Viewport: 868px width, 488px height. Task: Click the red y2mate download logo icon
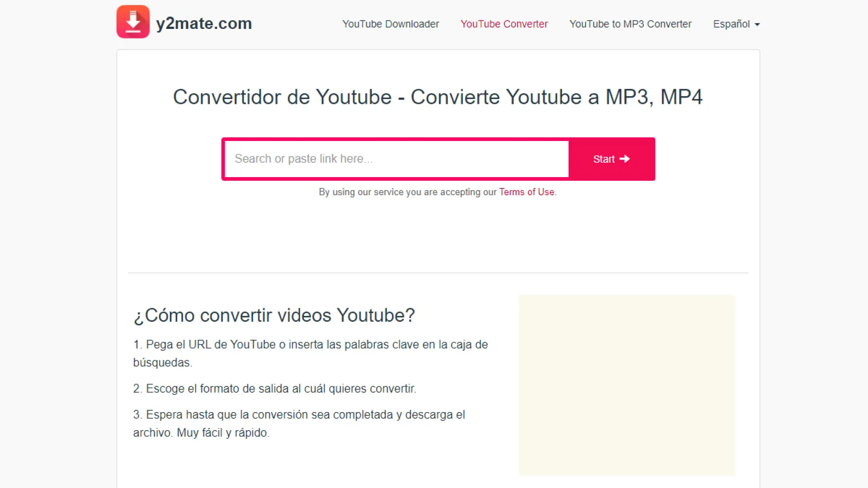pos(133,22)
